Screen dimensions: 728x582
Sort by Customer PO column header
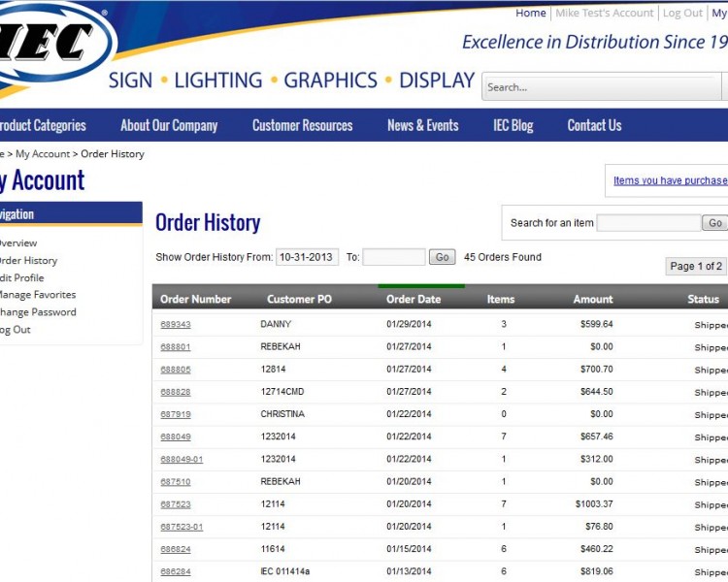(300, 300)
